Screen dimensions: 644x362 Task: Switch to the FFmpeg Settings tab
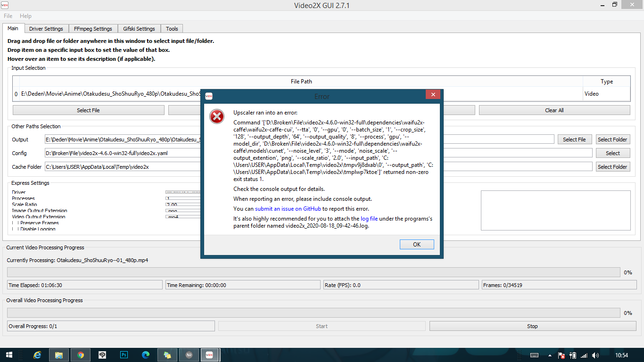point(93,28)
